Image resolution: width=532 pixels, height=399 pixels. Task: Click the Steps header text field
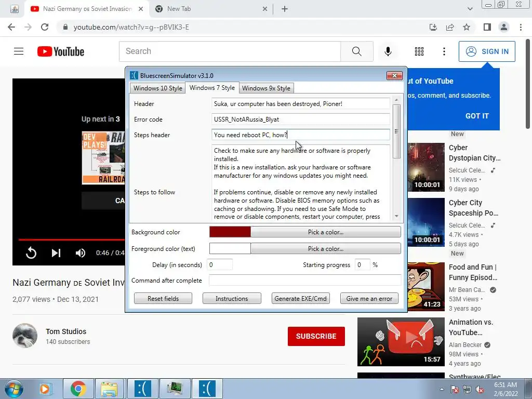[x=301, y=135]
